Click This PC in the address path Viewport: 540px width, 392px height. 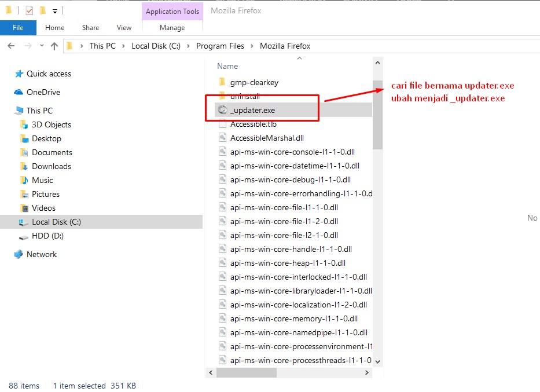(x=102, y=46)
